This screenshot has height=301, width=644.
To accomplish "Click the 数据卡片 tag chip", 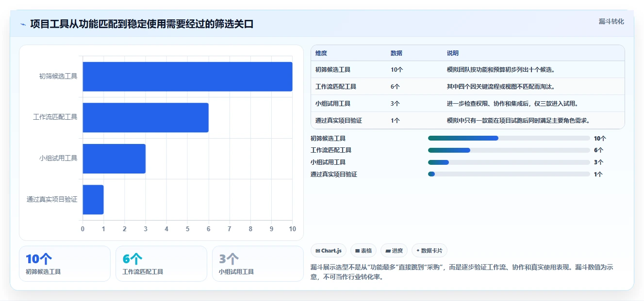I will [429, 251].
